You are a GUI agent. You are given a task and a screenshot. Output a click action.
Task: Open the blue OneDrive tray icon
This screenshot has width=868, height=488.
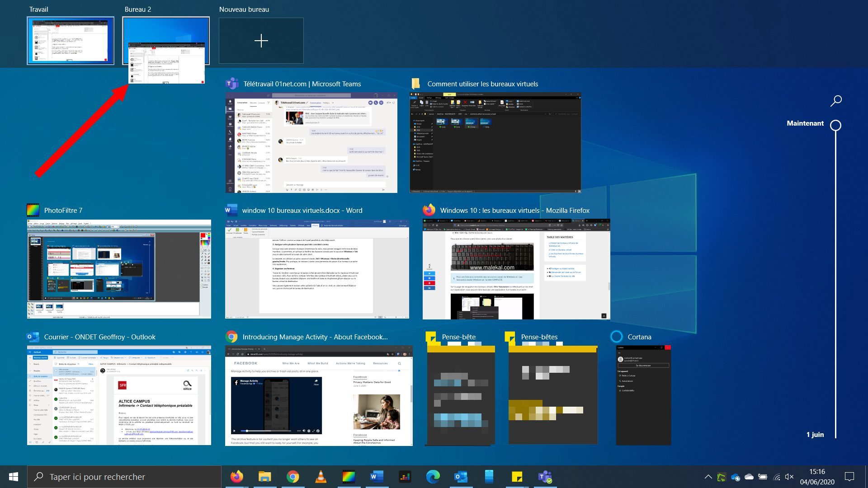736,477
